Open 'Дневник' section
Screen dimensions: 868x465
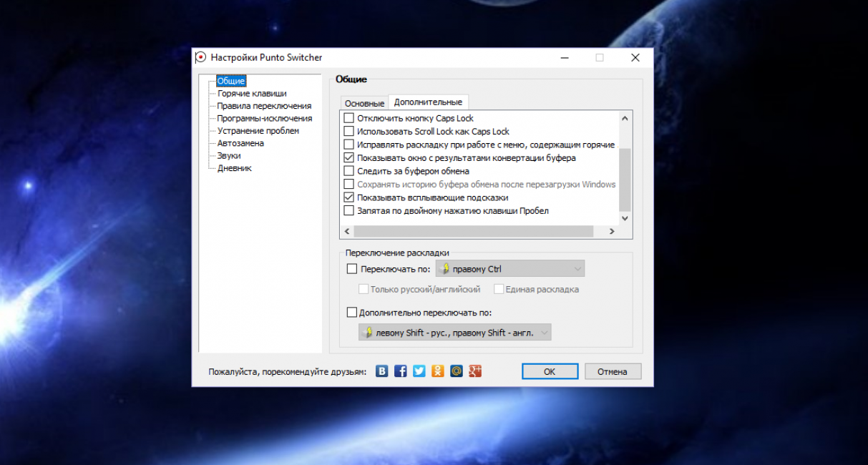(235, 168)
